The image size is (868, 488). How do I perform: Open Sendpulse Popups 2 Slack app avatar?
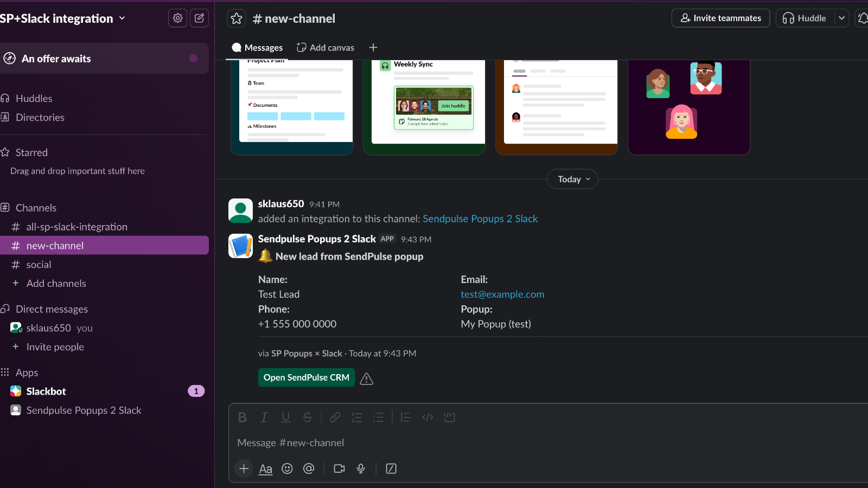tap(240, 246)
